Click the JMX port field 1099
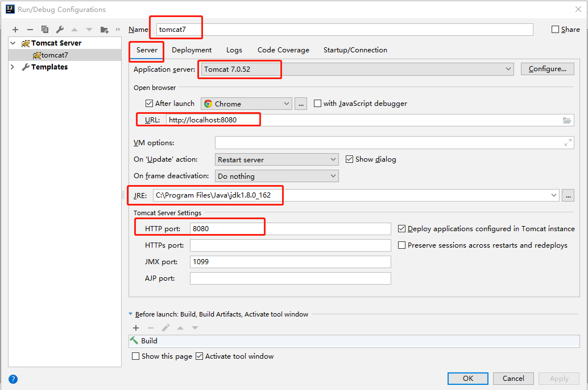588x390 pixels. [290, 262]
